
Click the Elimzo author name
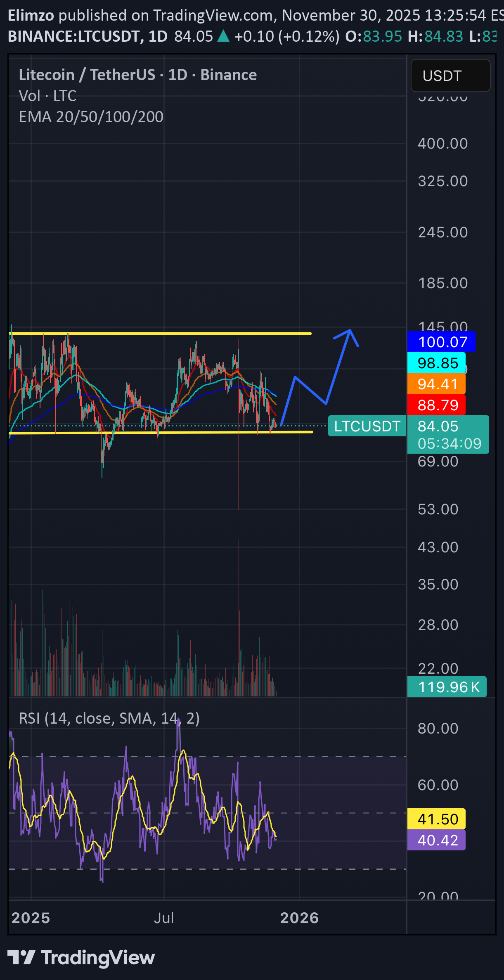[x=31, y=15]
